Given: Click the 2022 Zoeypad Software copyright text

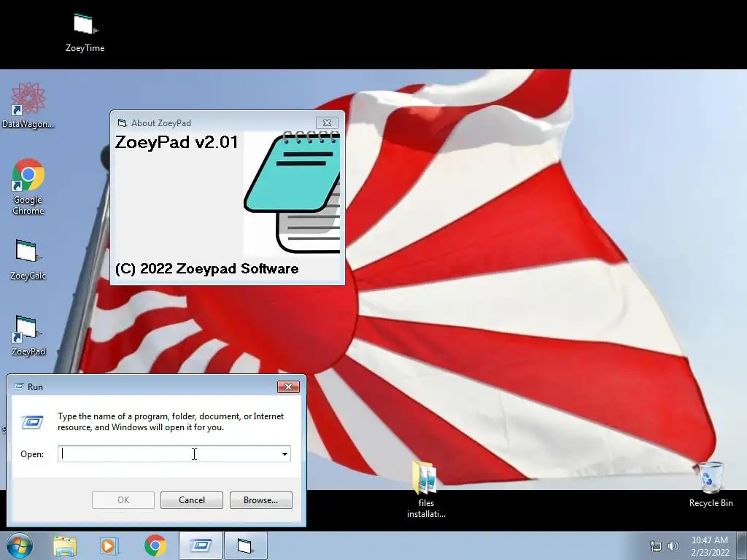Looking at the screenshot, I should pyautogui.click(x=206, y=268).
